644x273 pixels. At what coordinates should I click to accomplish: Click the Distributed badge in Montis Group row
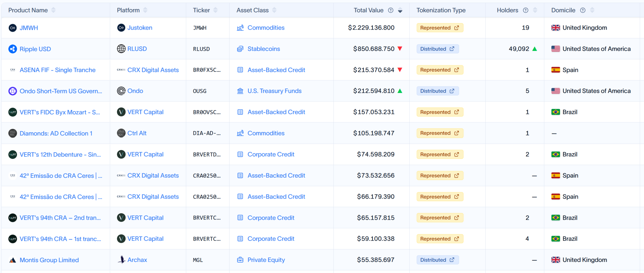point(437,260)
